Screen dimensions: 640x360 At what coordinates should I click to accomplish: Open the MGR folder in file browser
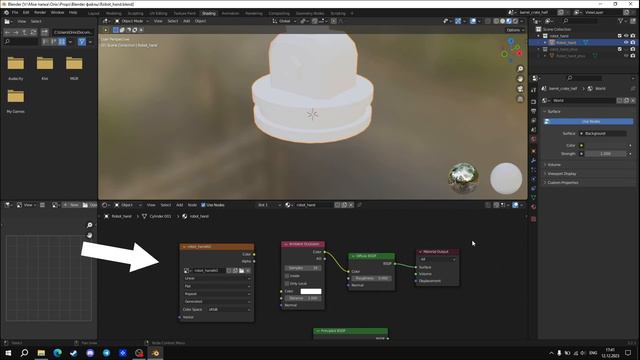point(74,68)
